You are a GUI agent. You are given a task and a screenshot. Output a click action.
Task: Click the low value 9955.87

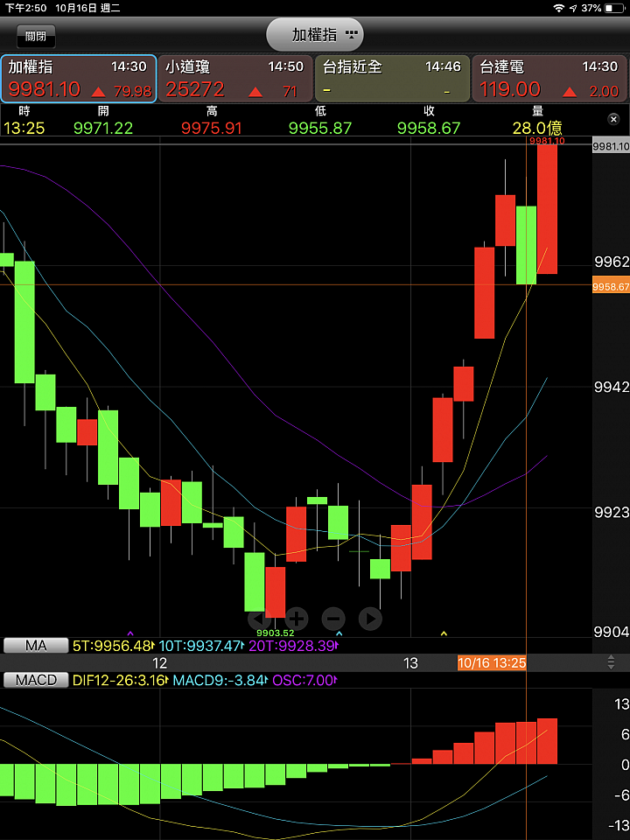[320, 128]
